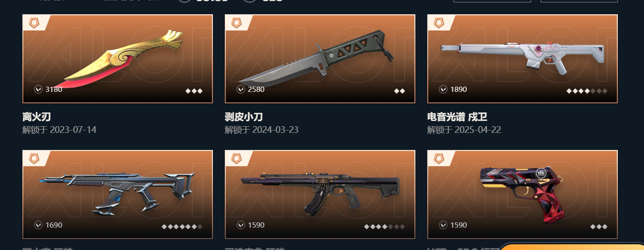Click the three tier diamonds on 离火刃 card
The height and width of the screenshot is (250, 644).
click(x=194, y=91)
